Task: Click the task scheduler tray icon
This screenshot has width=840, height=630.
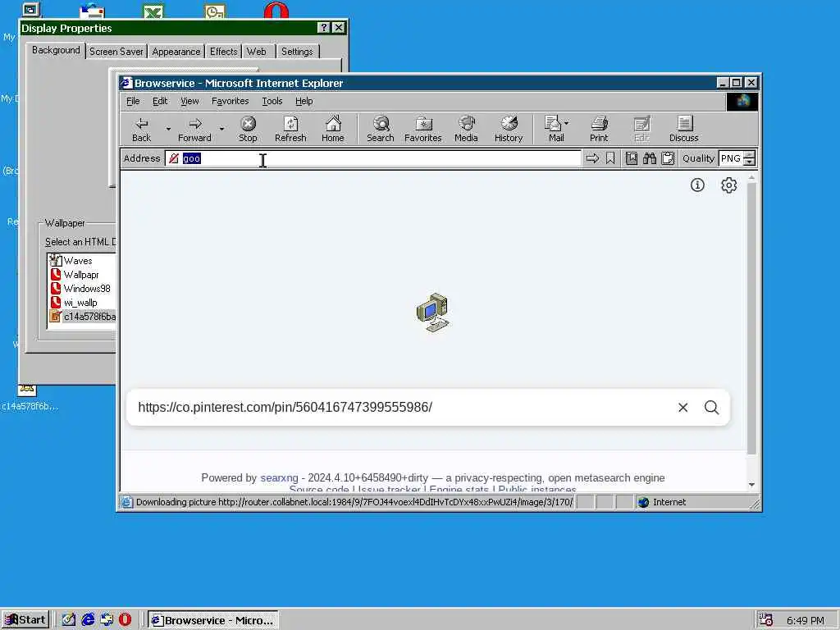Action: point(766,620)
